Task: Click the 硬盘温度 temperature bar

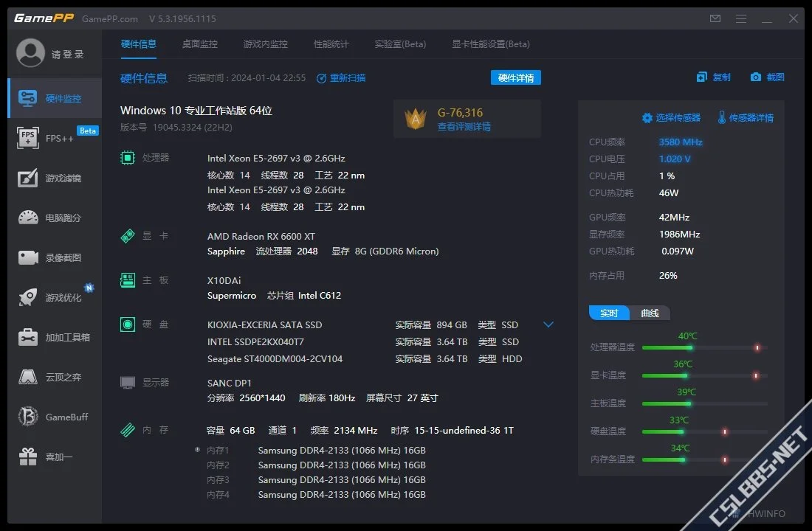Action: pos(705,431)
